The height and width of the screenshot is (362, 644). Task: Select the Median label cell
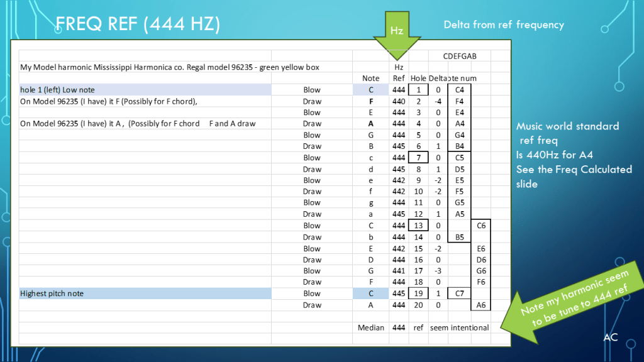(370, 327)
